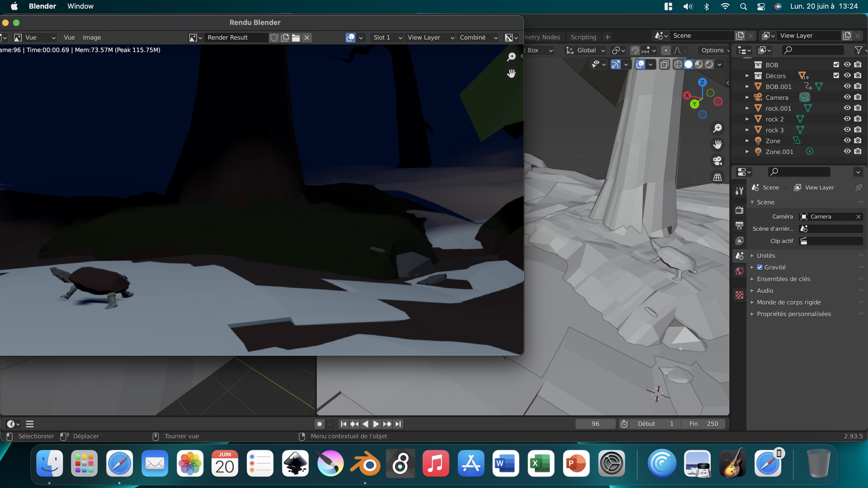
Task: Toggle the Gravité checkbox
Action: click(759, 267)
